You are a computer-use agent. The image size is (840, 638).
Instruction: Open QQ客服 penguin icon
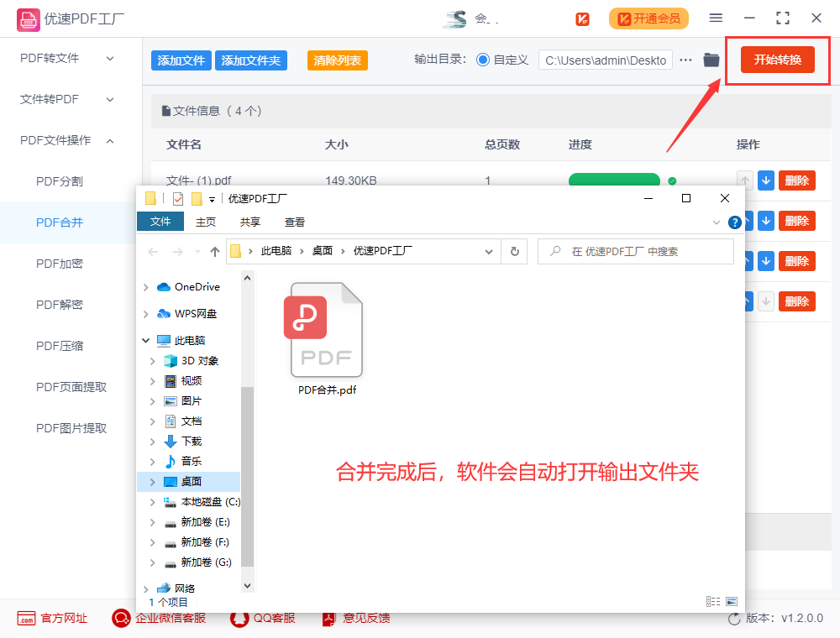[239, 618]
